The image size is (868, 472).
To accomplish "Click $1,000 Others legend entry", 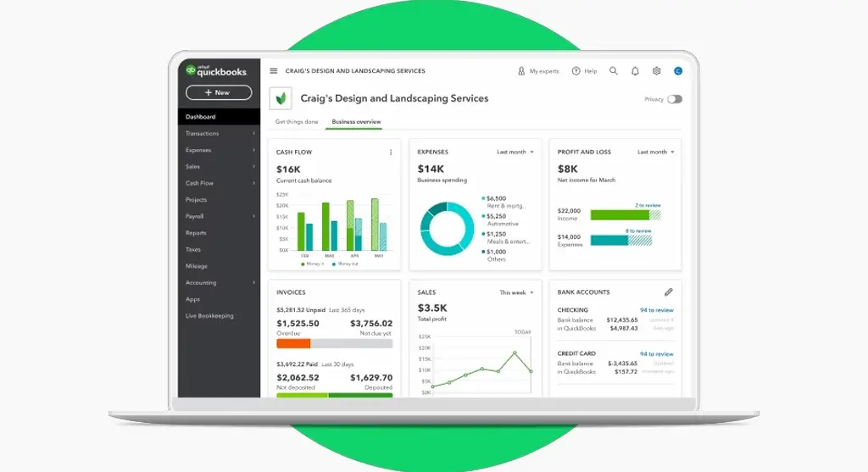I will [x=494, y=255].
